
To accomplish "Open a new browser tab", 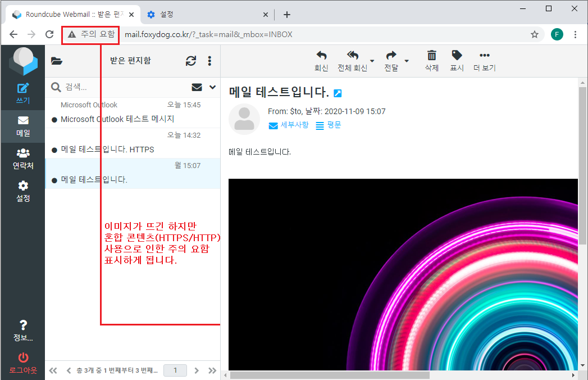I will (287, 15).
